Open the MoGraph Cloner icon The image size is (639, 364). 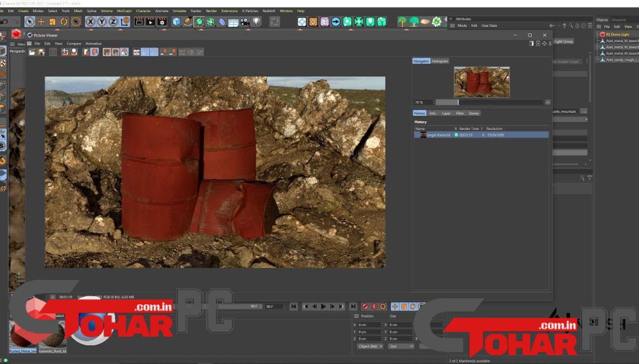pos(211,21)
